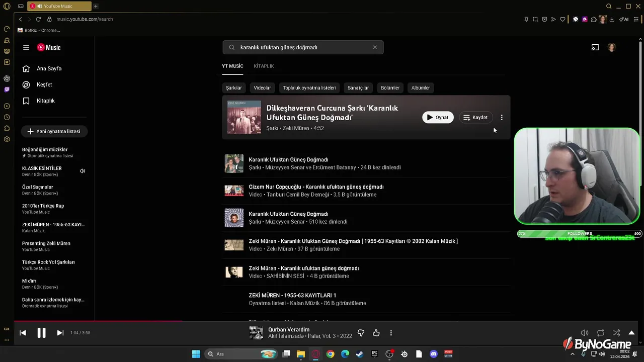Filter by Topluluk oynatma listeleri
644x362 pixels.
(309, 87)
